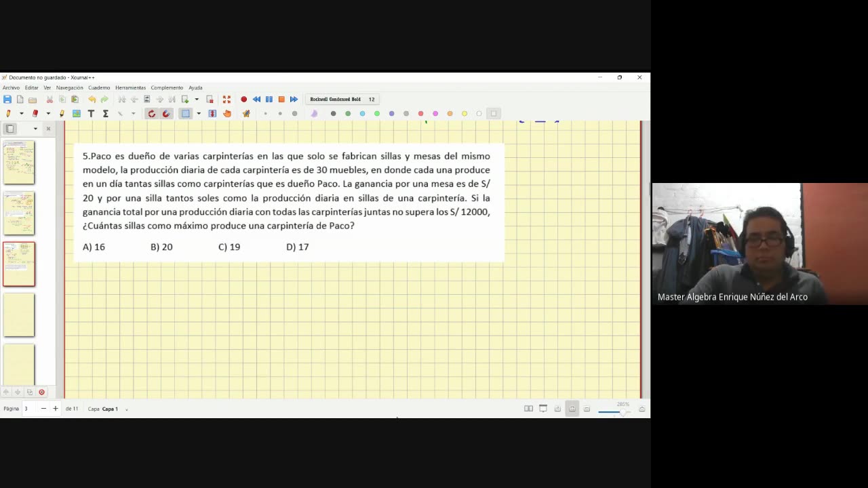Viewport: 868px width, 488px height.
Task: Increase page number with plus button
Action: pyautogui.click(x=56, y=409)
